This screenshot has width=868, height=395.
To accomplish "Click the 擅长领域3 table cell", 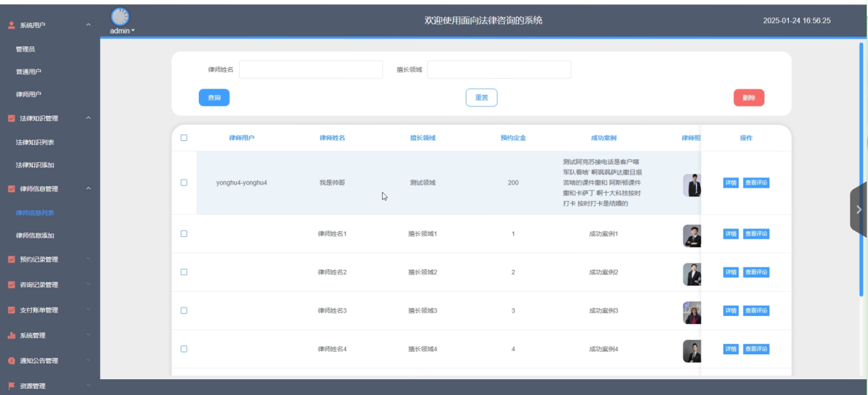I will 423,311.
